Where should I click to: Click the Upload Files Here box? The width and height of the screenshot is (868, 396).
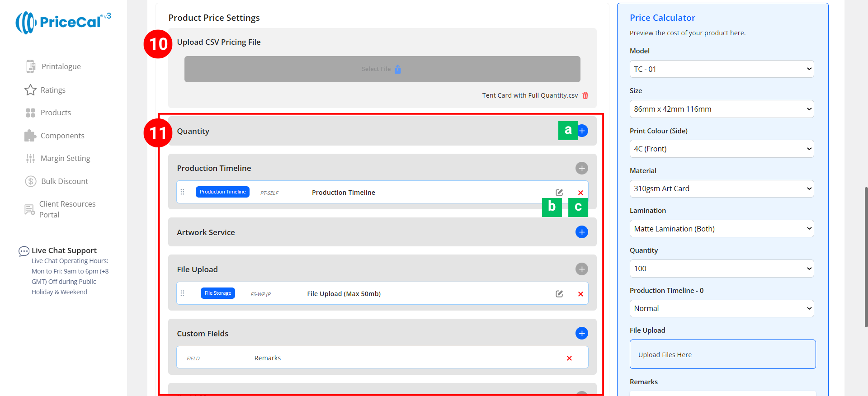722,354
